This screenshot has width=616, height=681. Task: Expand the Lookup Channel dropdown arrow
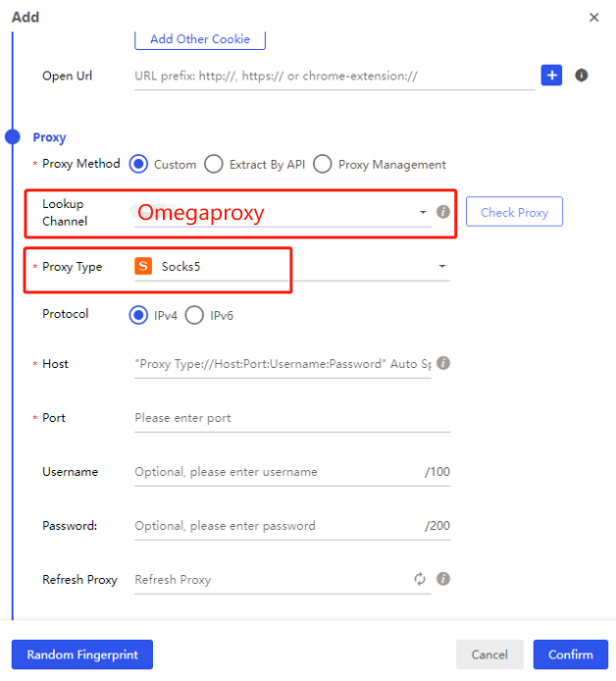pos(423,212)
